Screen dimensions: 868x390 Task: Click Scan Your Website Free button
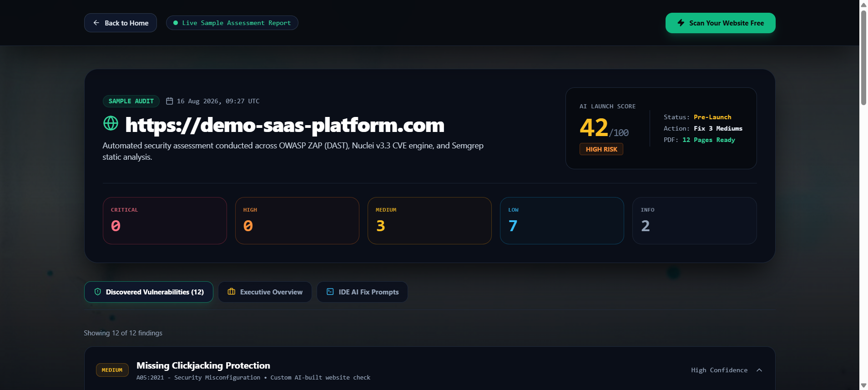pos(721,23)
